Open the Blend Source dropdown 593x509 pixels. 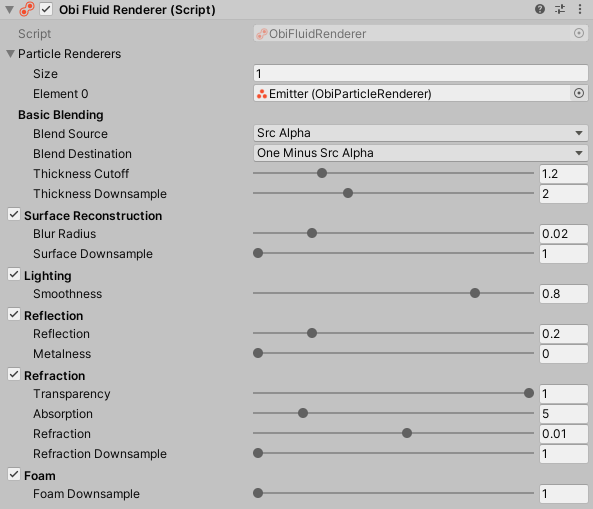[421, 133]
